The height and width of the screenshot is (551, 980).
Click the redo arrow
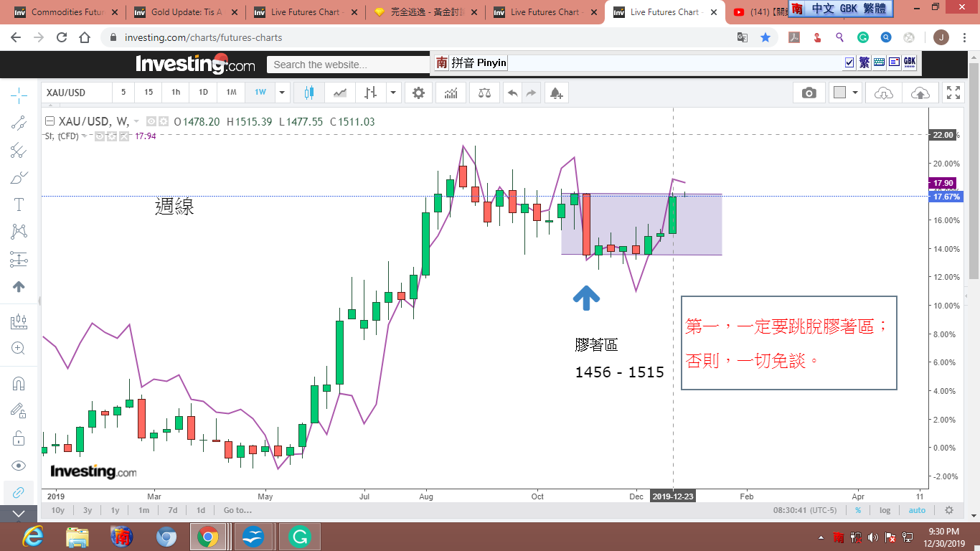coord(531,93)
